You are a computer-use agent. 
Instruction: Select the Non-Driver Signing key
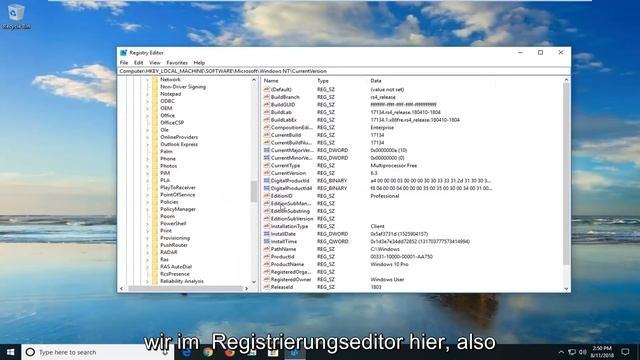point(183,87)
